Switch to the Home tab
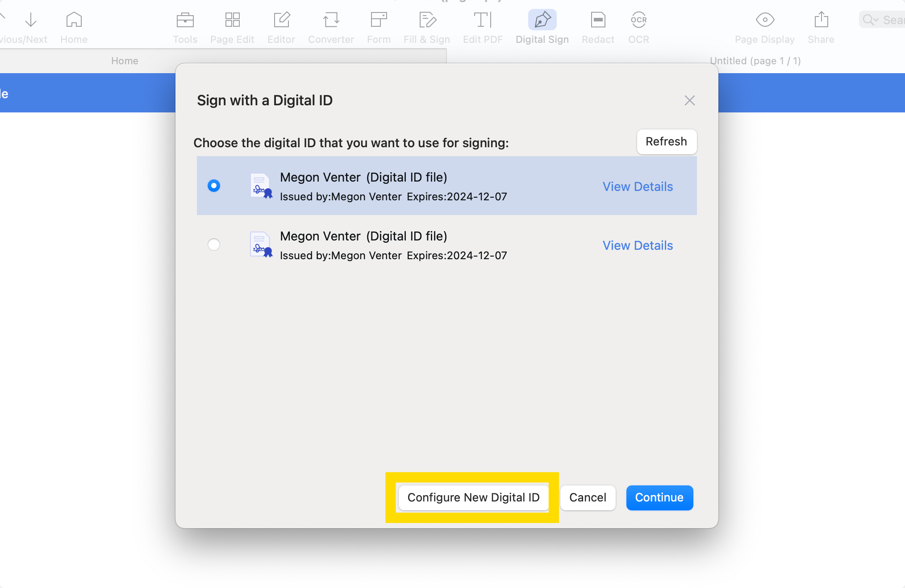 click(x=125, y=61)
